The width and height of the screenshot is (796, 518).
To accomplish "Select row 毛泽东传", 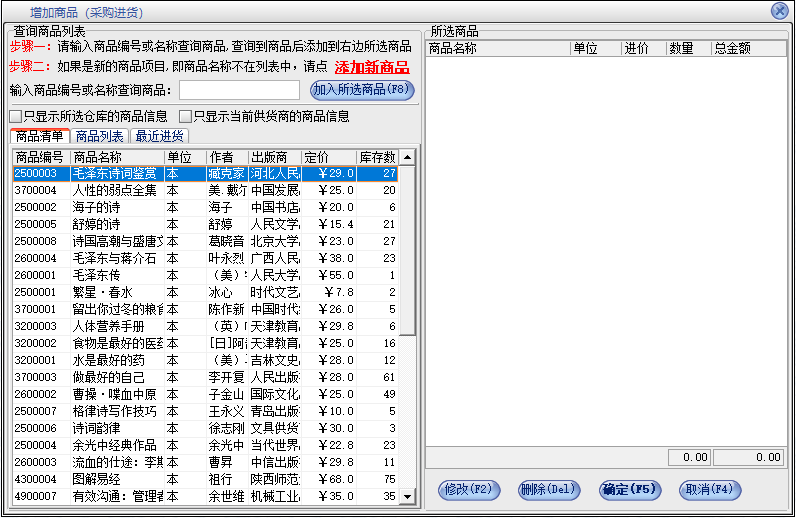I will pos(205,275).
